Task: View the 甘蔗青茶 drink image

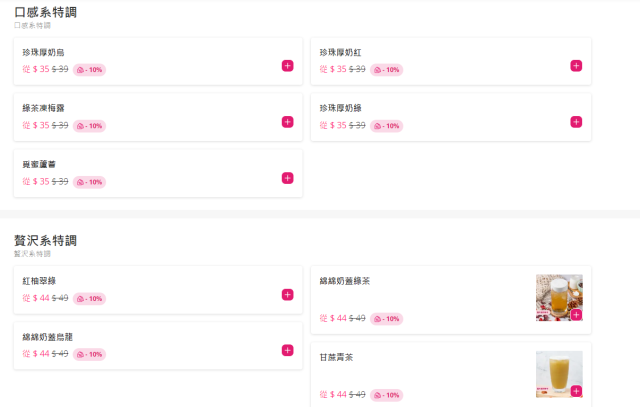Action: (558, 372)
